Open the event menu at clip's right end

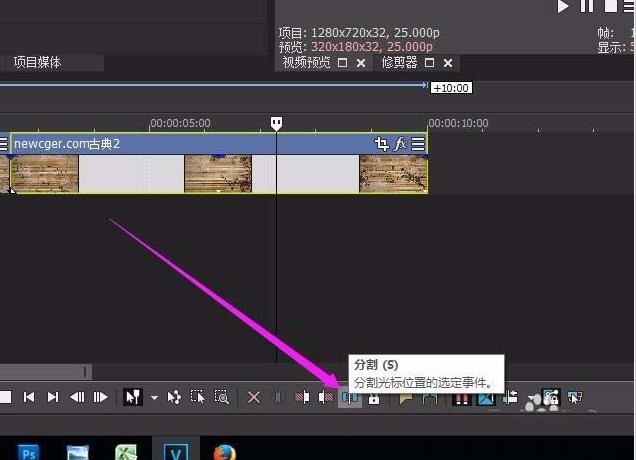[418, 144]
